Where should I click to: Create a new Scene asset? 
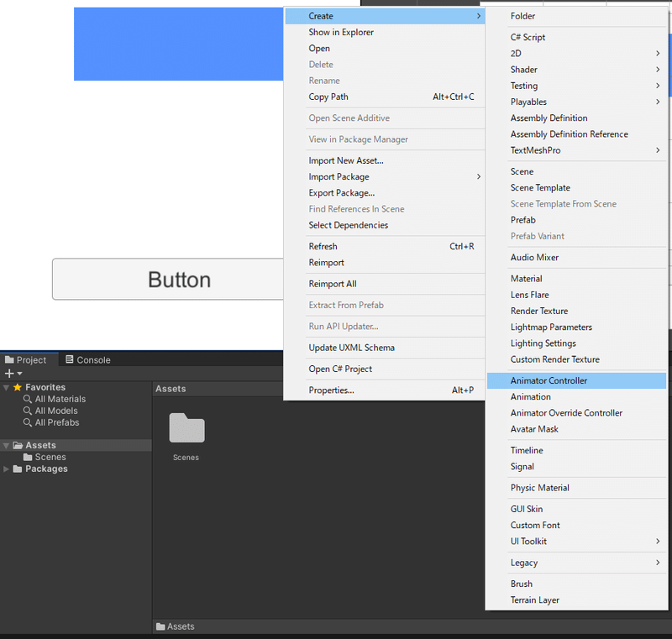click(576, 172)
